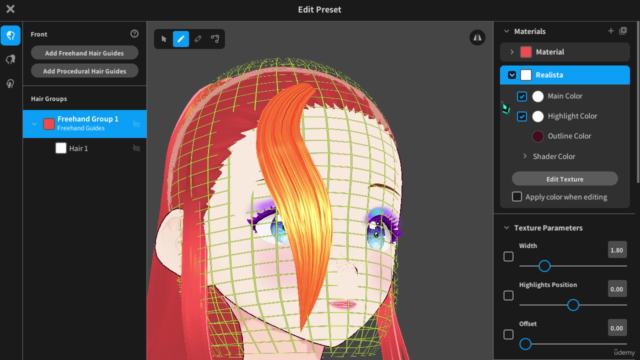The width and height of the screenshot is (640, 360).
Task: Duplicate material with the copy icon
Action: click(623, 31)
